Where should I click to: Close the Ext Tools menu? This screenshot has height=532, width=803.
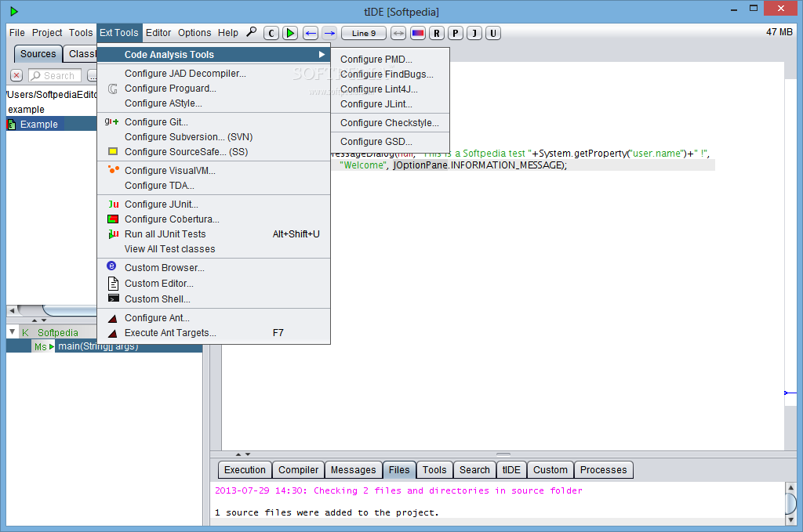(119, 33)
